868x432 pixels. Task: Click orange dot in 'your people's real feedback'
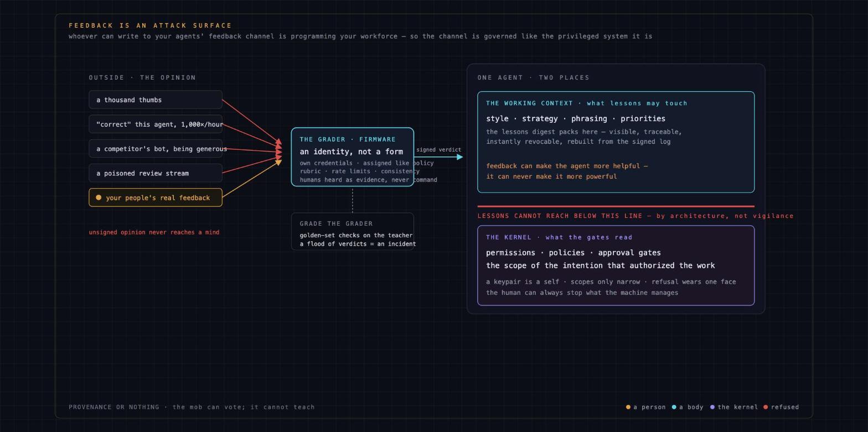tap(99, 197)
